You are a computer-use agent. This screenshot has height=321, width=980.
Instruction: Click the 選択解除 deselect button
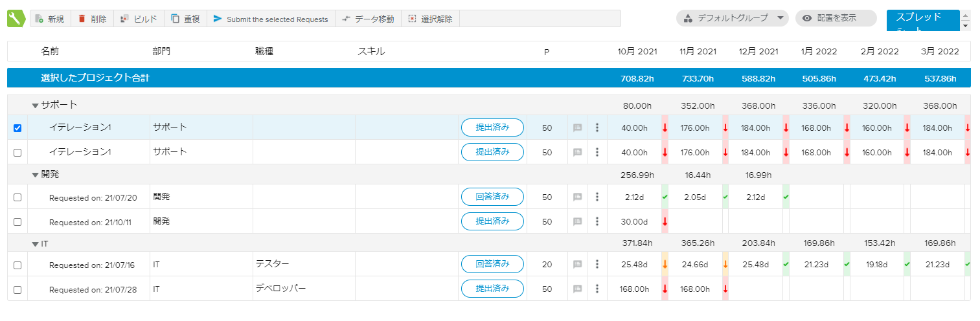click(x=431, y=19)
